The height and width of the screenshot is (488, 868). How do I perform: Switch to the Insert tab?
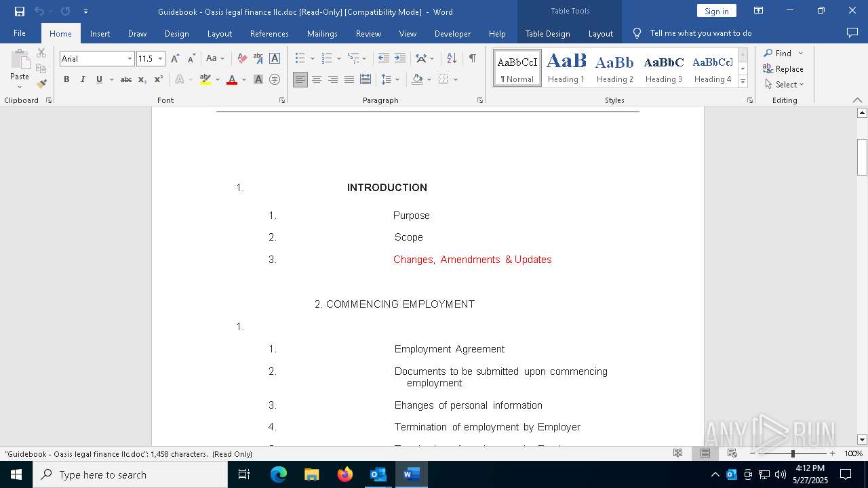pyautogui.click(x=100, y=33)
